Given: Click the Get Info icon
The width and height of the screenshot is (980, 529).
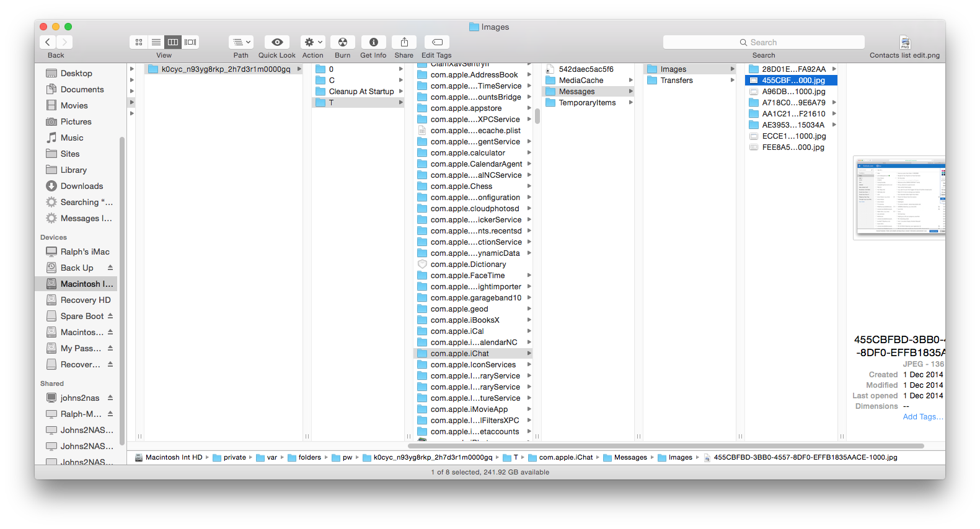Looking at the screenshot, I should click(x=374, y=42).
